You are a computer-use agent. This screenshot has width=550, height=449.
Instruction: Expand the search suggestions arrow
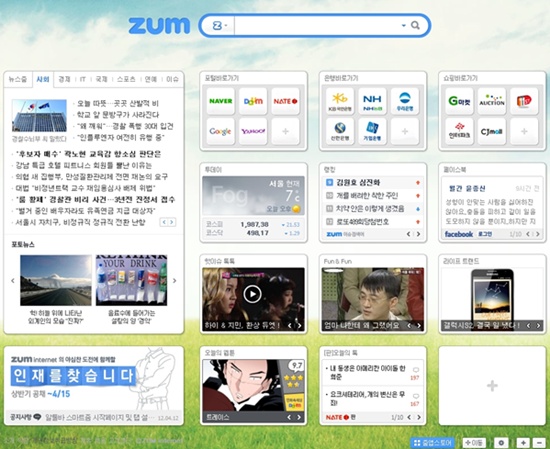click(403, 25)
